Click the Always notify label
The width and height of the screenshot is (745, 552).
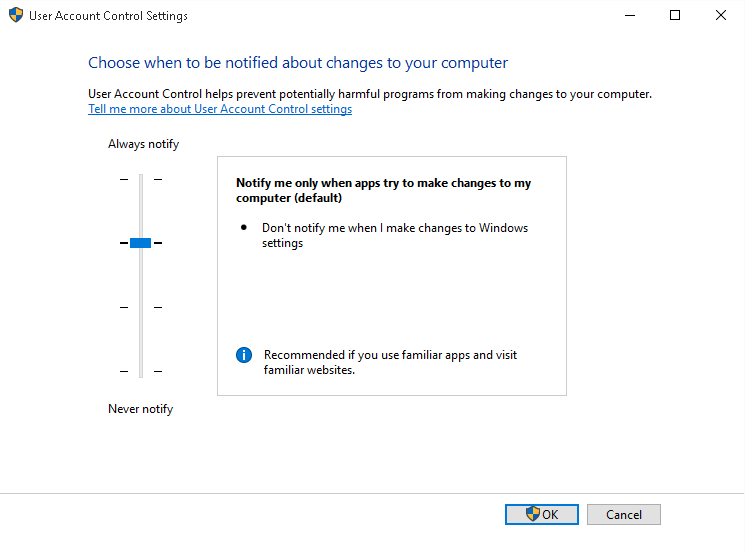(x=143, y=144)
